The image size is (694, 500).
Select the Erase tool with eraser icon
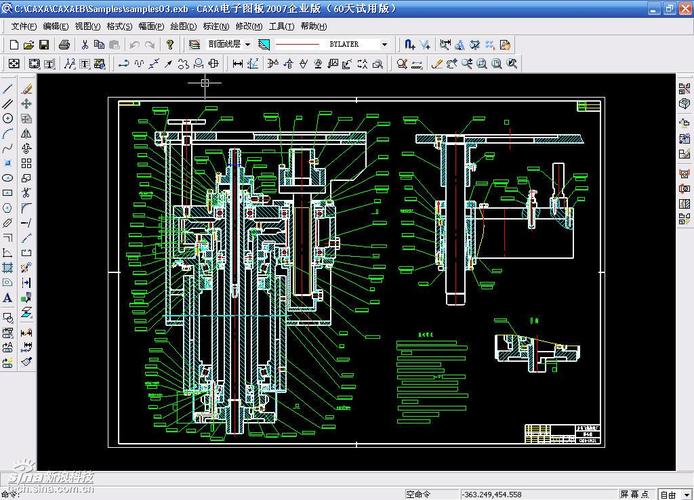coord(26,89)
